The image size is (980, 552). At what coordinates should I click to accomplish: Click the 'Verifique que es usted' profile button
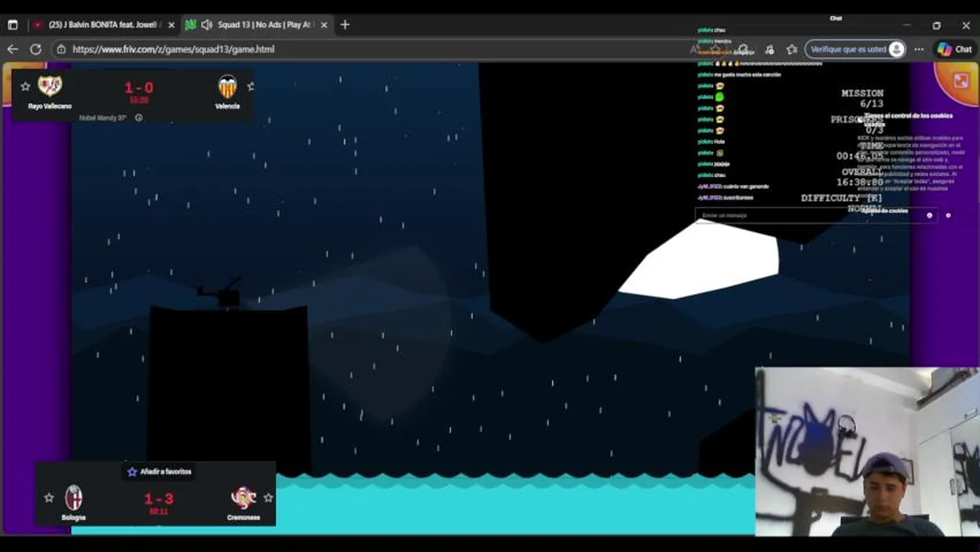(857, 49)
